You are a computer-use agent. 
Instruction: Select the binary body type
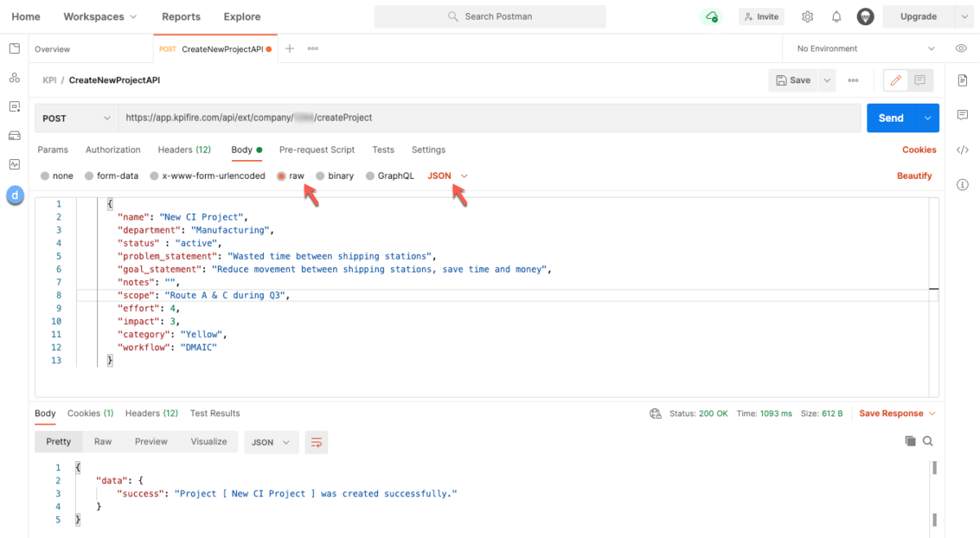[x=338, y=176]
